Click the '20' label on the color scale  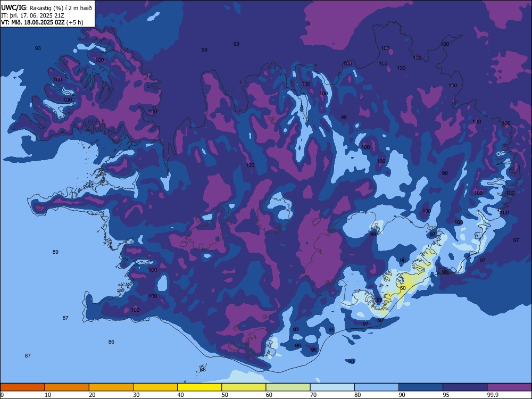[x=92, y=395]
